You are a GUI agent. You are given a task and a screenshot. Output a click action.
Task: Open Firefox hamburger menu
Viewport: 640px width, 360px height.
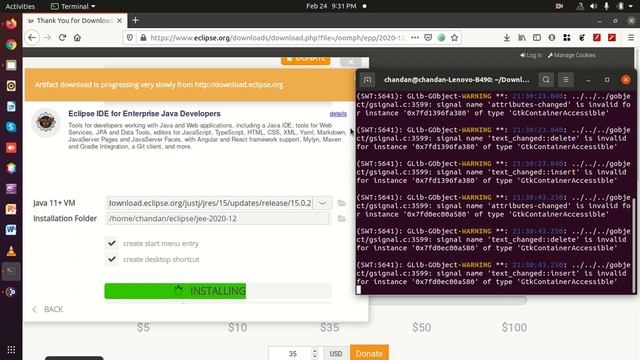631,38
